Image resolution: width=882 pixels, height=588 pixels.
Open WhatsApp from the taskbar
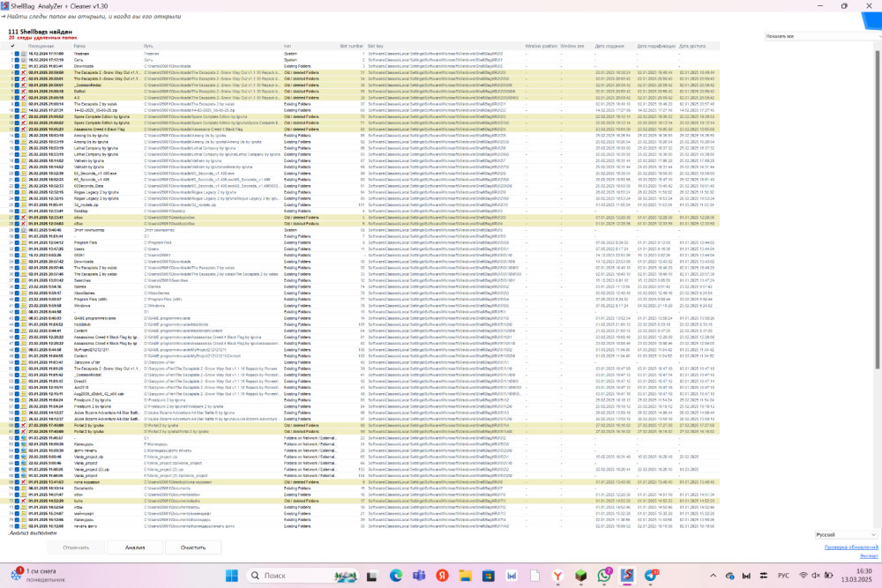tap(604, 575)
